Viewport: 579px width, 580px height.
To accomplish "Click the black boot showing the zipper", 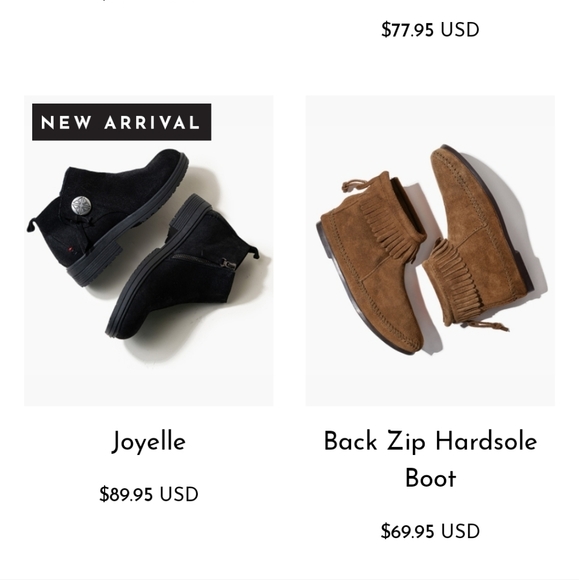I will point(187,267).
